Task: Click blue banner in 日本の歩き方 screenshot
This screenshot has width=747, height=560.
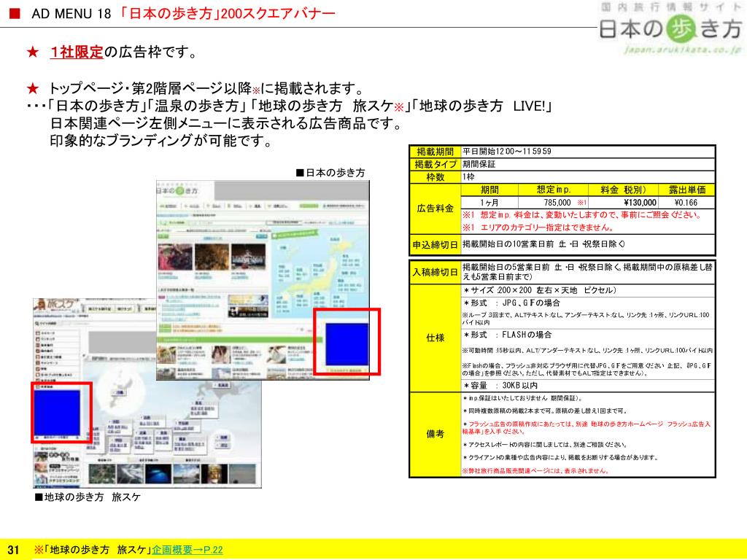Action: (347, 344)
